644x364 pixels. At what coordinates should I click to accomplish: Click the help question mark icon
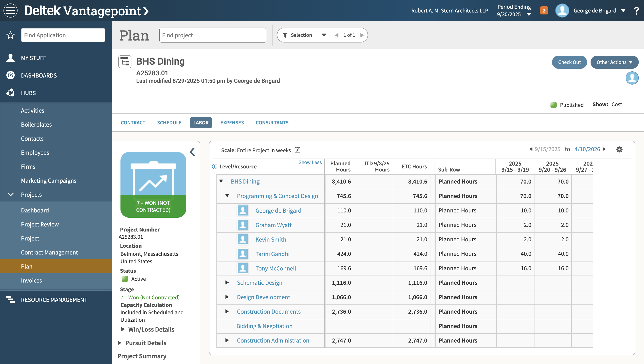[x=637, y=11]
